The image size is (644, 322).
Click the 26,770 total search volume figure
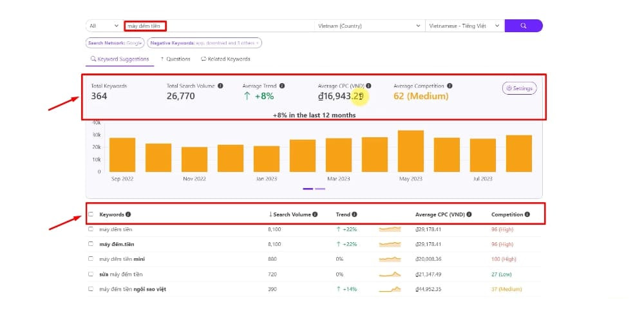pyautogui.click(x=181, y=97)
